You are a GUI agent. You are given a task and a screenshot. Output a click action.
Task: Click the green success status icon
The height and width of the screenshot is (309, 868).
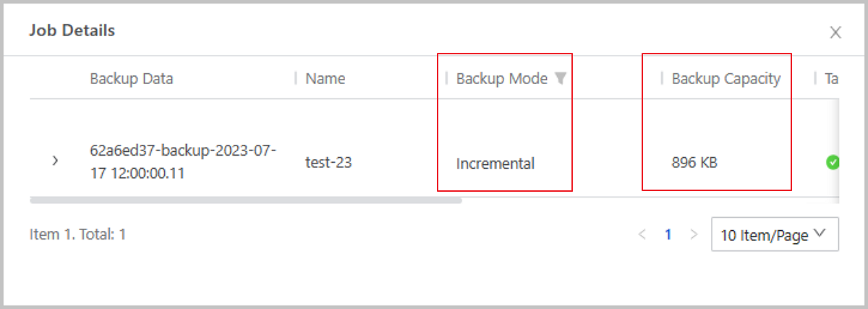(833, 163)
